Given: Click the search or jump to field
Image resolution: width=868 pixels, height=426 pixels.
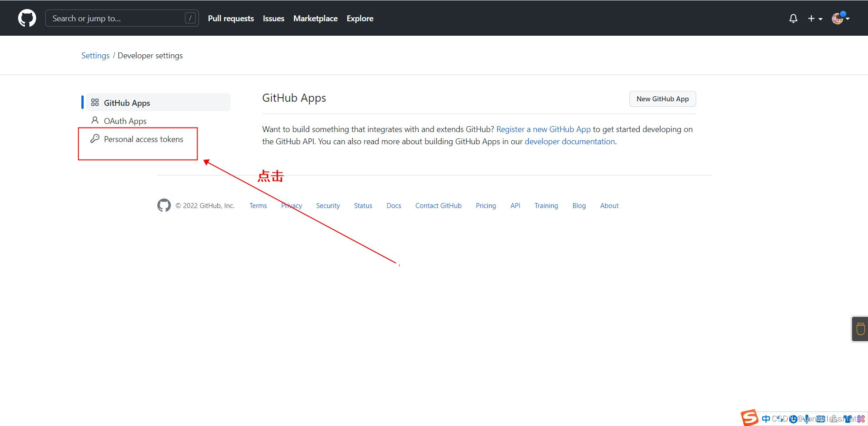Looking at the screenshot, I should pos(122,18).
